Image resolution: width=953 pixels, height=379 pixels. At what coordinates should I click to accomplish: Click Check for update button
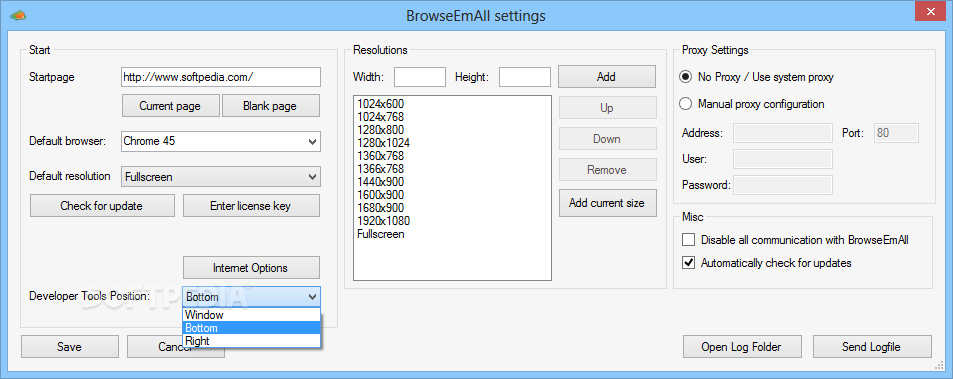[101, 206]
